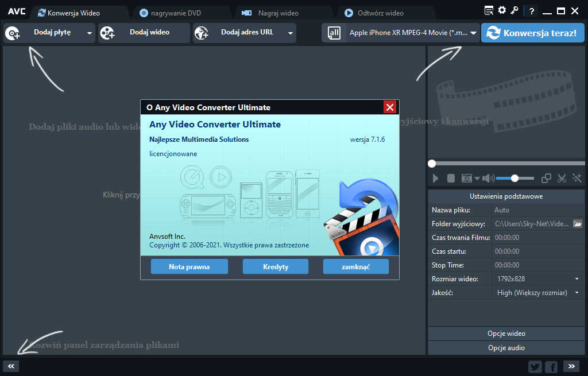Expand file management panel double-arrow button

tap(11, 366)
